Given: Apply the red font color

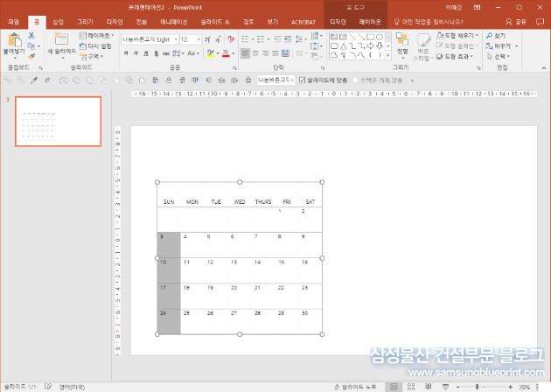Looking at the screenshot, I should (x=226, y=53).
